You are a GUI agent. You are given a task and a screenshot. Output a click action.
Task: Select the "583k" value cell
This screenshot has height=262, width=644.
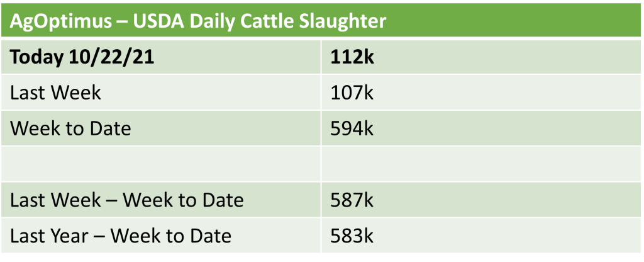pyautogui.click(x=352, y=236)
